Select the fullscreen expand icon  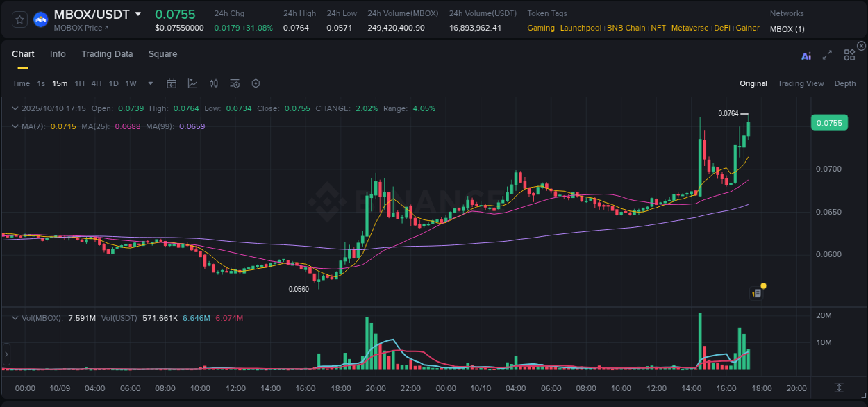826,56
